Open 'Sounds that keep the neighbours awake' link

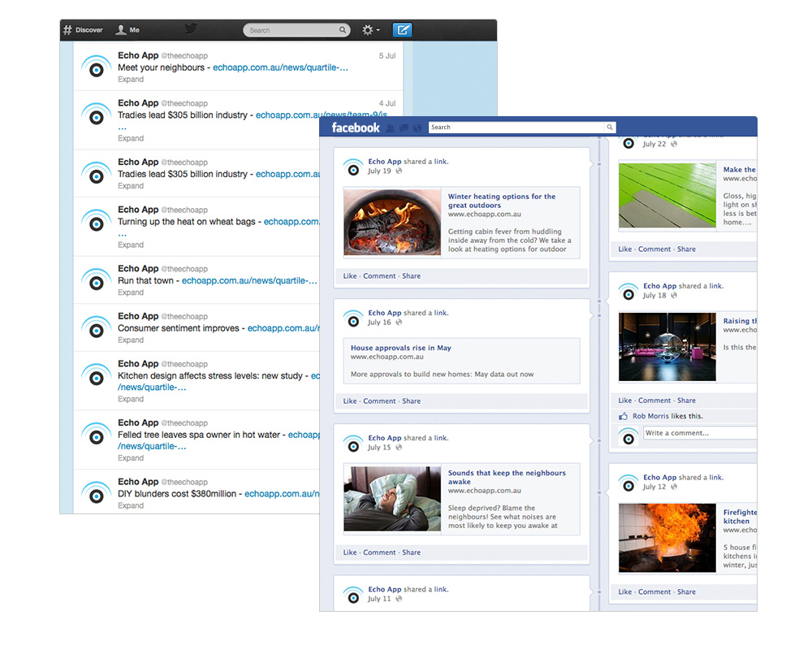pos(507,477)
